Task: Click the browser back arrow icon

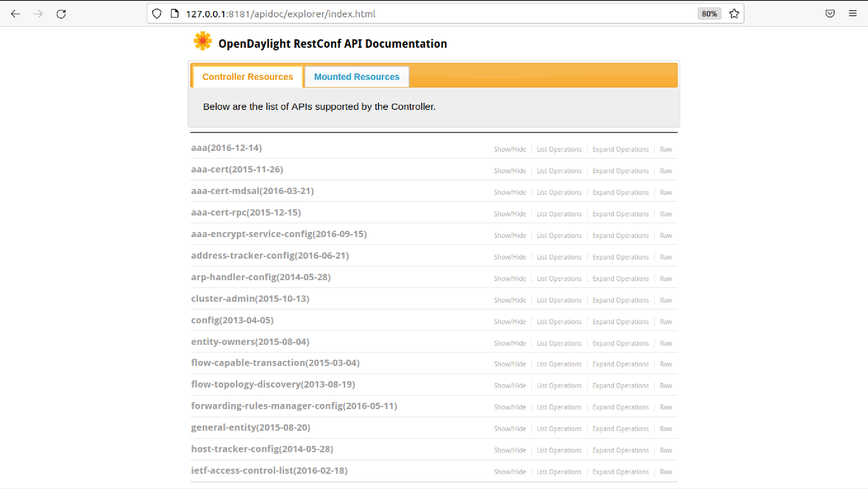Action: pos(16,14)
